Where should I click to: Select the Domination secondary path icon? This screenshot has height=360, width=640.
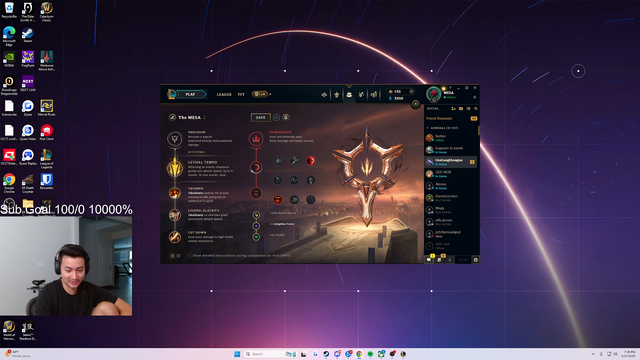point(256,139)
